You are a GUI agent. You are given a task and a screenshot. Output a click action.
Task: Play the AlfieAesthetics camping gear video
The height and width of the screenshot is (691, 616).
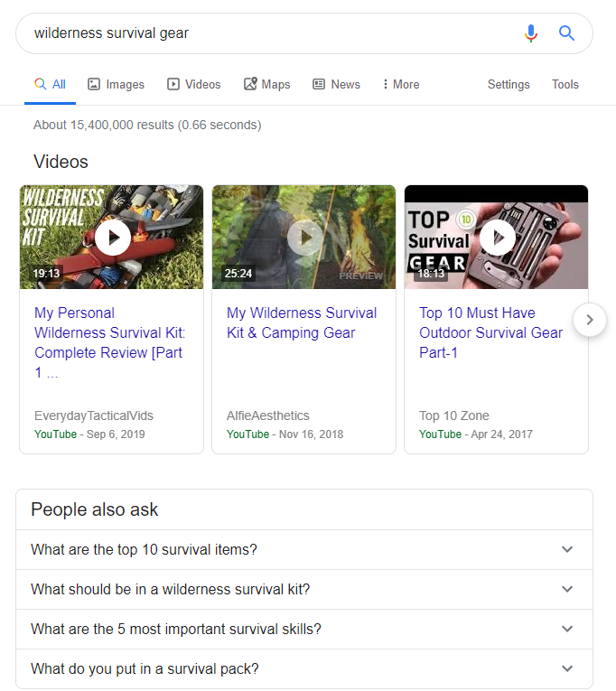pyautogui.click(x=304, y=238)
